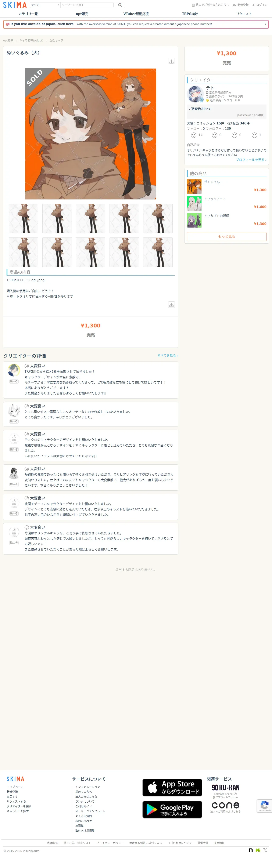Image resolution: width=272 pixels, height=868 pixels.
Task: Click the overseas version banner arrow
Action: tap(265, 24)
